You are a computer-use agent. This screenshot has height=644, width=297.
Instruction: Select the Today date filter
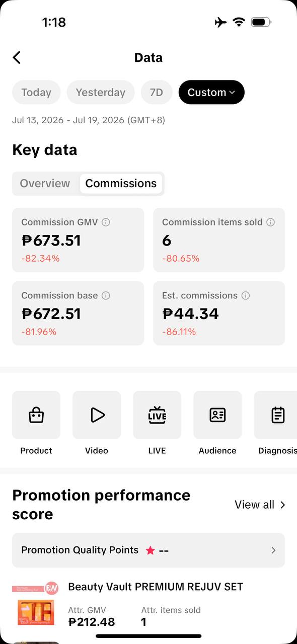click(x=36, y=92)
